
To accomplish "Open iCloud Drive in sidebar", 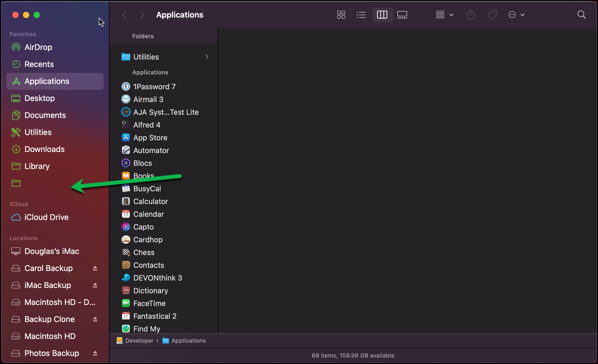I will (x=55, y=217).
